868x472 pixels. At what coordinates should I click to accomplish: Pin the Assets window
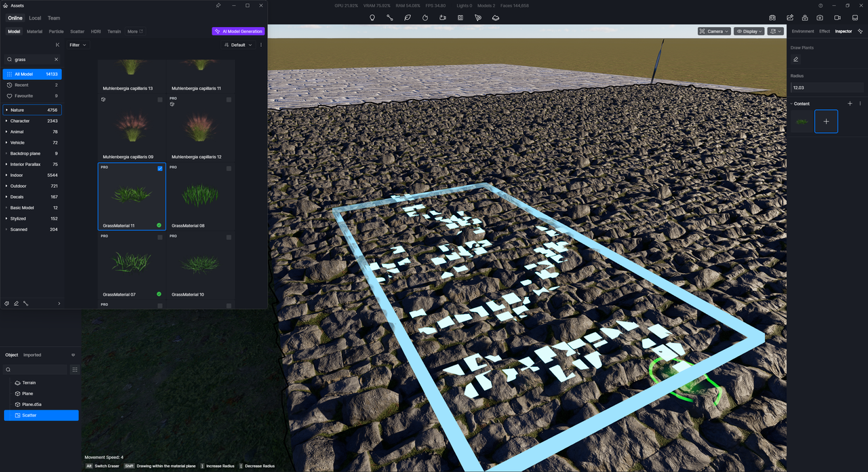click(218, 5)
